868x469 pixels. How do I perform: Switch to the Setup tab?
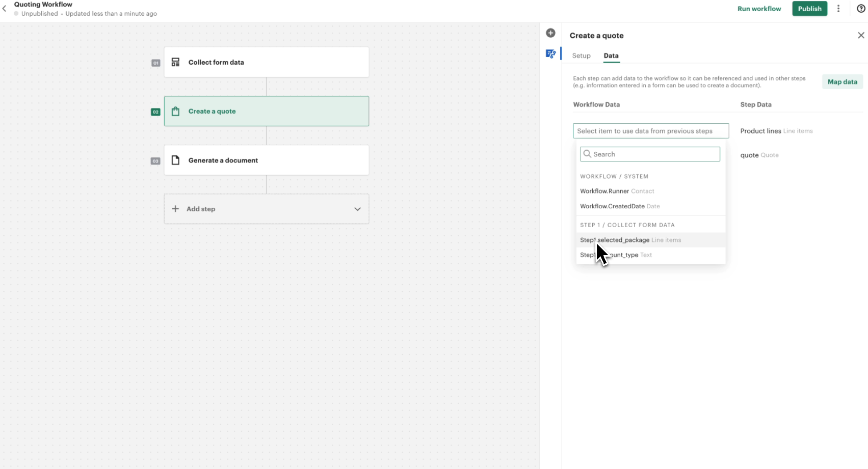[x=581, y=56]
